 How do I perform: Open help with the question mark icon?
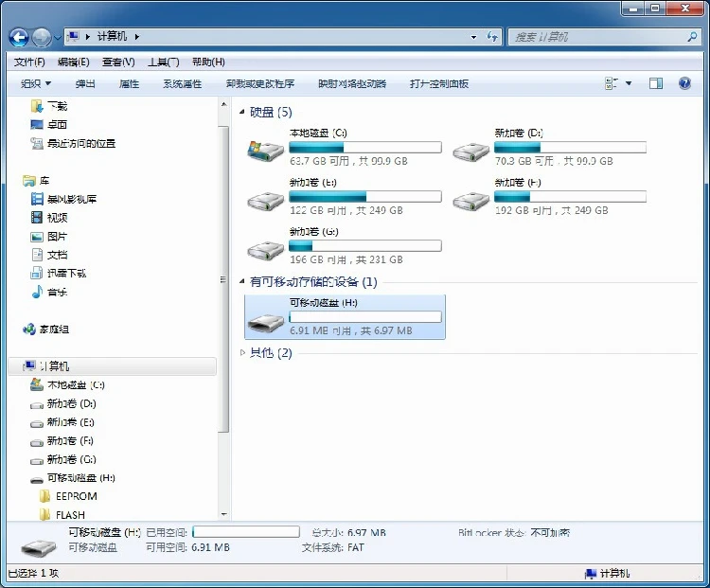(684, 83)
